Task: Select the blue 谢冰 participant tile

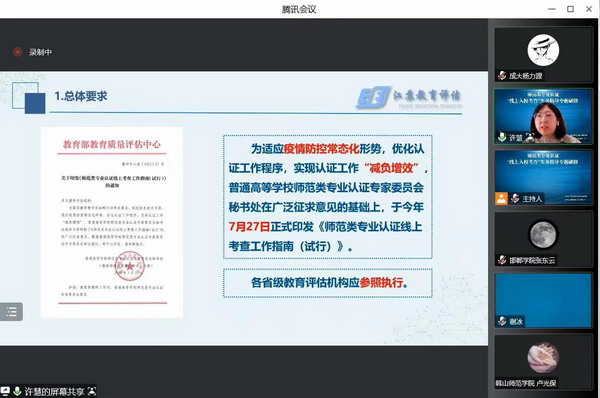Action: [x=543, y=300]
